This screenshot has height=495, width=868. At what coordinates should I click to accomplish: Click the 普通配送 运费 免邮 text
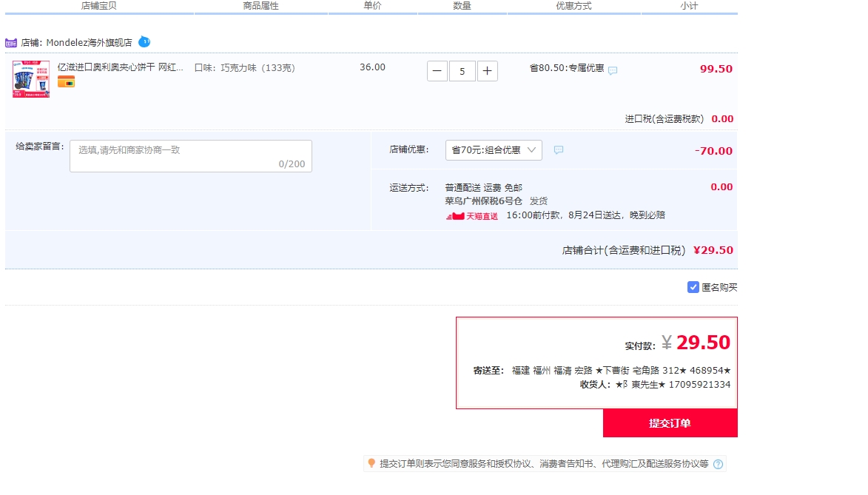[x=483, y=188]
